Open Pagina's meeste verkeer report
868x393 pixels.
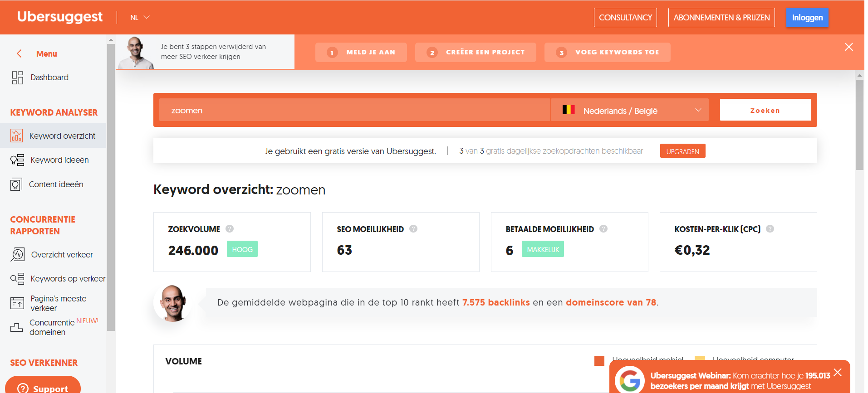(58, 303)
